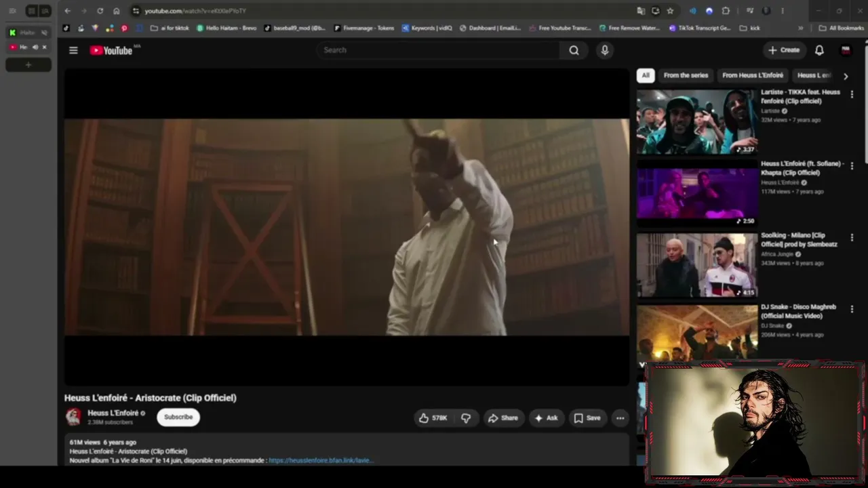
Task: Subscribe to Heuss L'Enfoiré channel
Action: 178,417
